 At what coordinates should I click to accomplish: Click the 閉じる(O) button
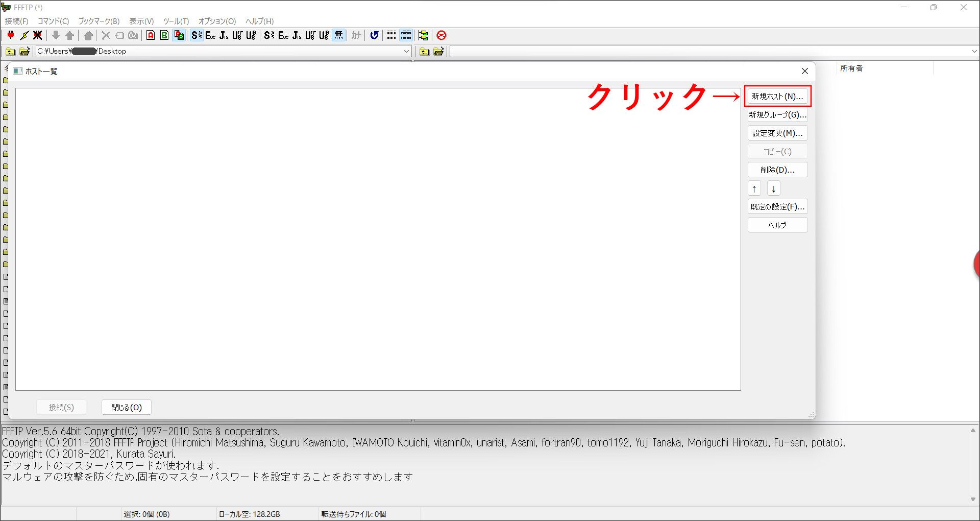(x=126, y=407)
